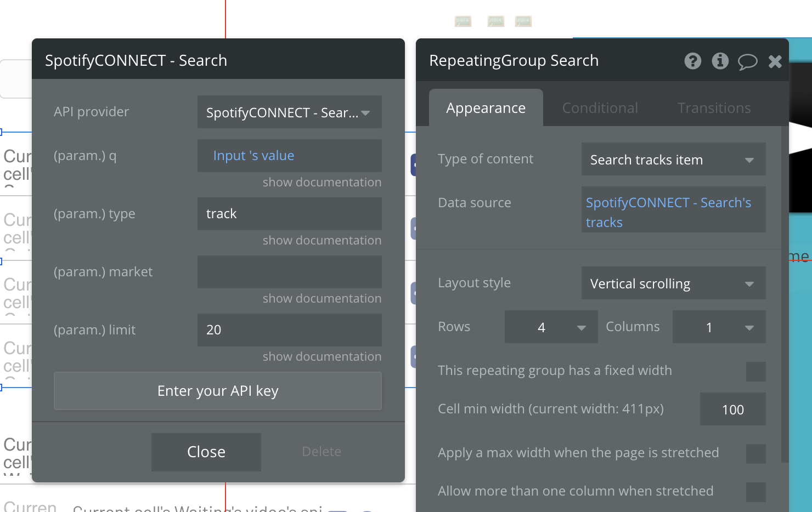Open the Rows count dropdown
Image resolution: width=812 pixels, height=512 pixels.
coord(551,327)
